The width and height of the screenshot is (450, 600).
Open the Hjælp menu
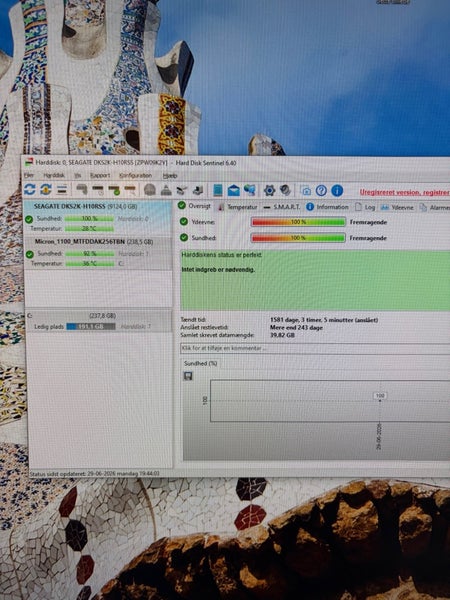click(170, 176)
